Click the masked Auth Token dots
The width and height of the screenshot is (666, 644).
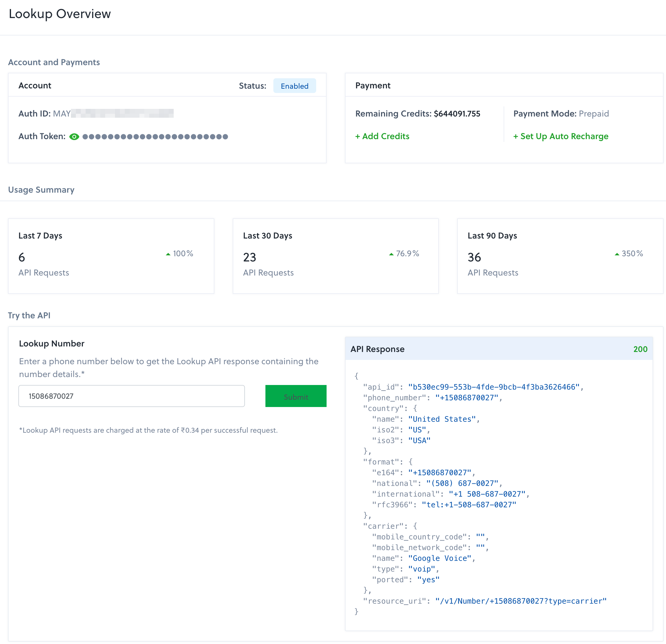pyautogui.click(x=155, y=137)
